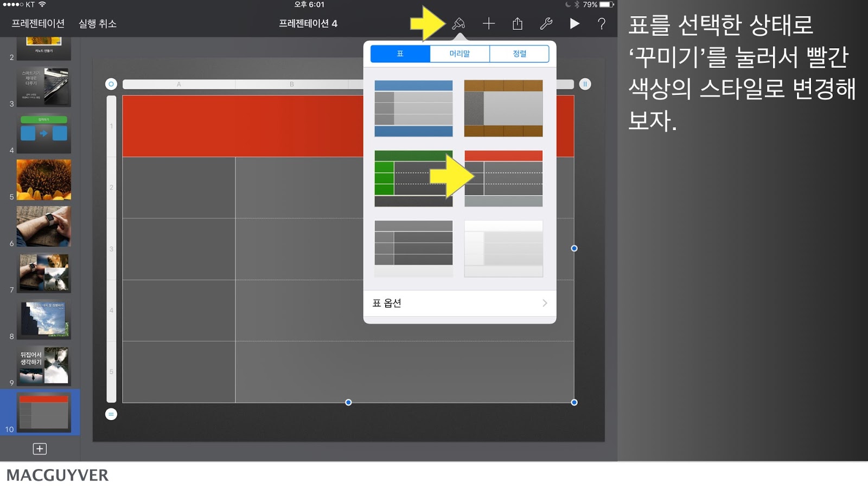Image resolution: width=868 pixels, height=488 pixels.
Task: Tap the red header row of table
Action: [243, 126]
